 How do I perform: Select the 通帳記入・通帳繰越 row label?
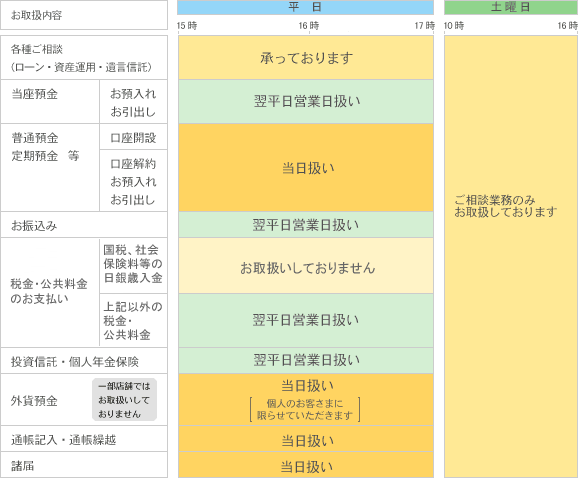point(84,439)
